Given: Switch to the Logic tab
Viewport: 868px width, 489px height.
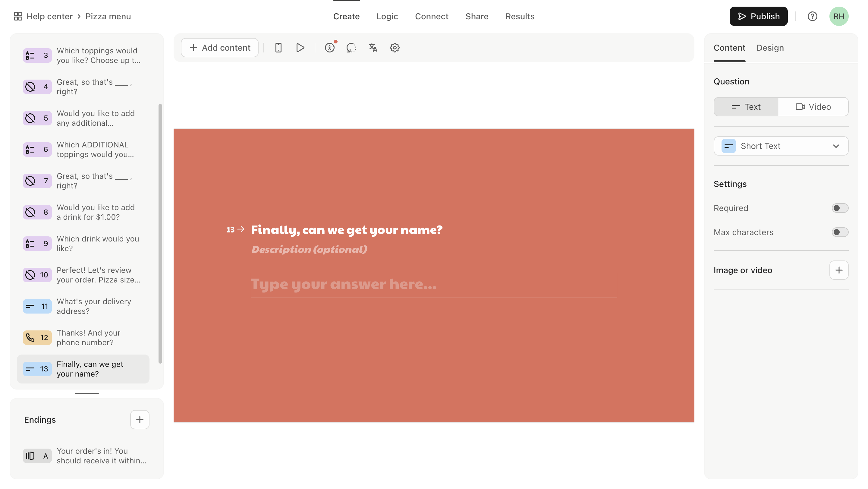Looking at the screenshot, I should [x=387, y=16].
